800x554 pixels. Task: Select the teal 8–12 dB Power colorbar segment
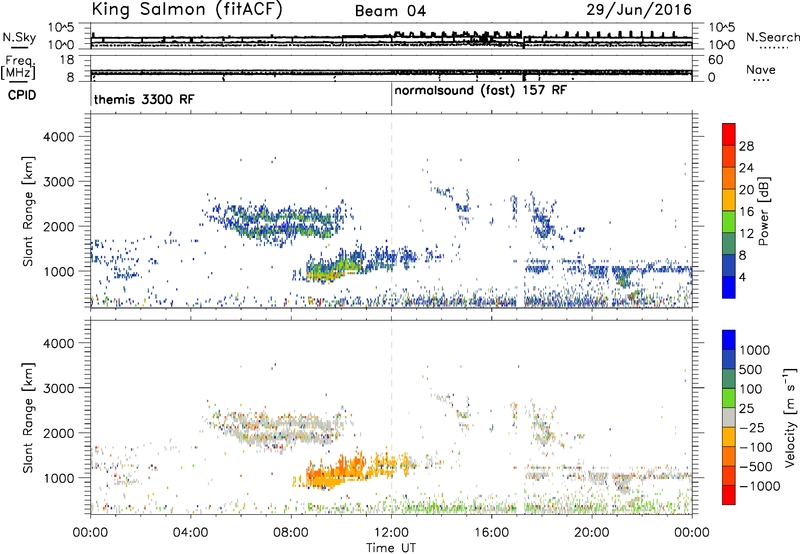click(729, 243)
